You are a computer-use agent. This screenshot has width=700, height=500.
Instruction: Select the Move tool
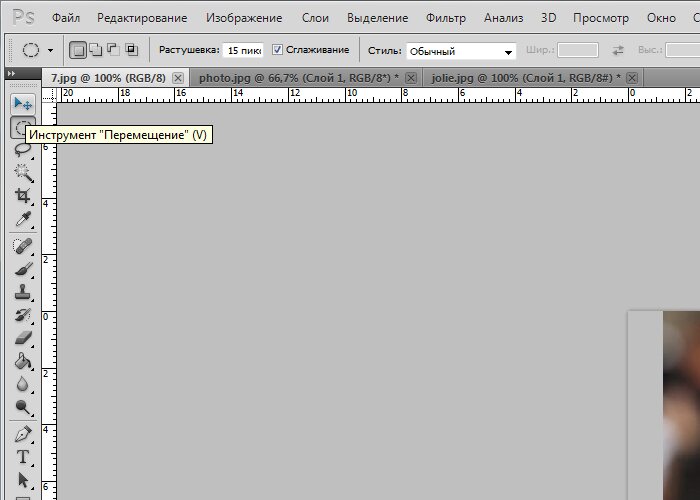(x=23, y=104)
